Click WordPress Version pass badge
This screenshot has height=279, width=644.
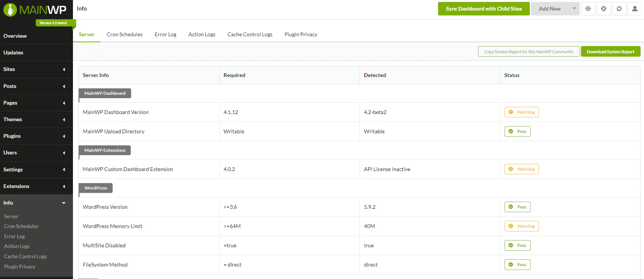517,207
